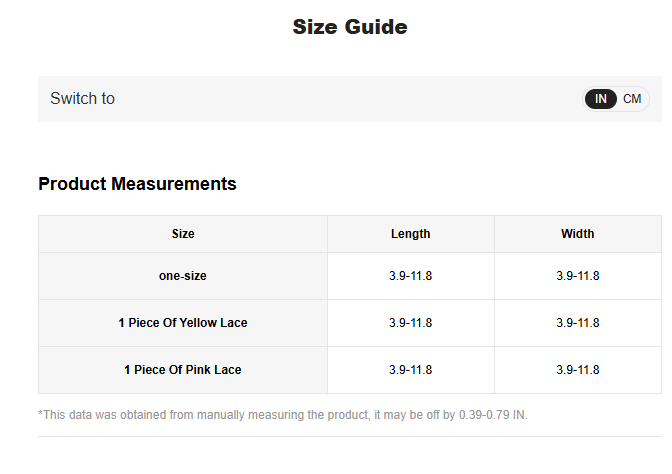This screenshot has width=672, height=474.
Task: Switch measurement units to CM
Action: click(632, 99)
